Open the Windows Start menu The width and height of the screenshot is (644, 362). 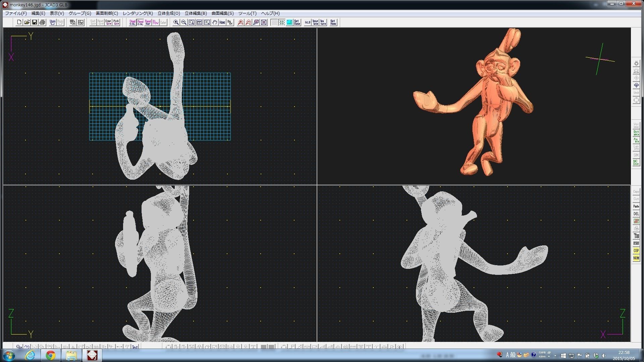pos(9,355)
